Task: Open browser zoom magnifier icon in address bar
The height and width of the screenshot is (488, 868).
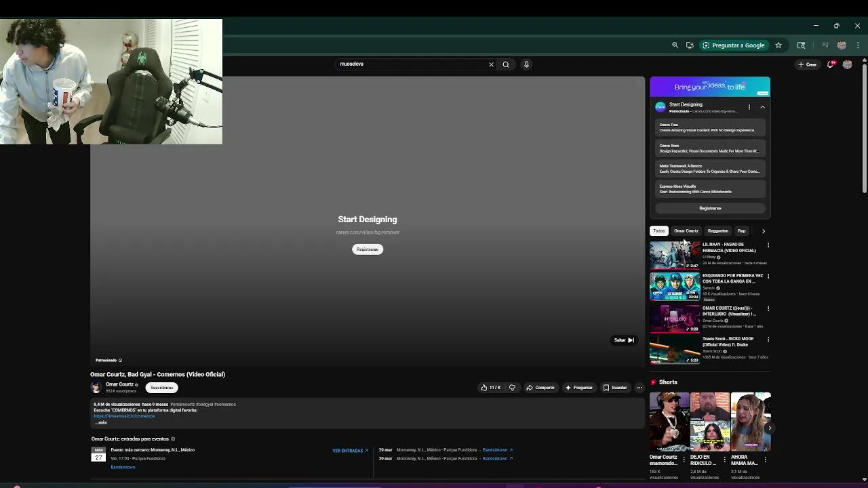Action: 675,45
